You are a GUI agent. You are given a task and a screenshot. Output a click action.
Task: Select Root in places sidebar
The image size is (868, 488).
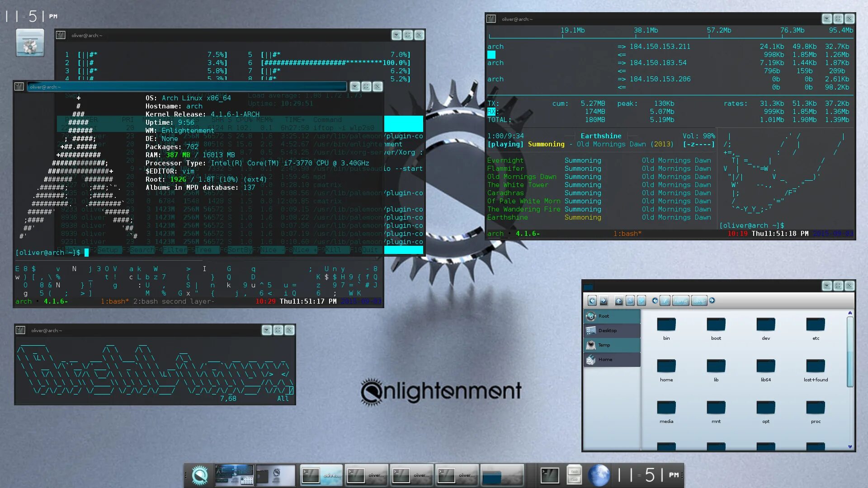click(x=612, y=316)
